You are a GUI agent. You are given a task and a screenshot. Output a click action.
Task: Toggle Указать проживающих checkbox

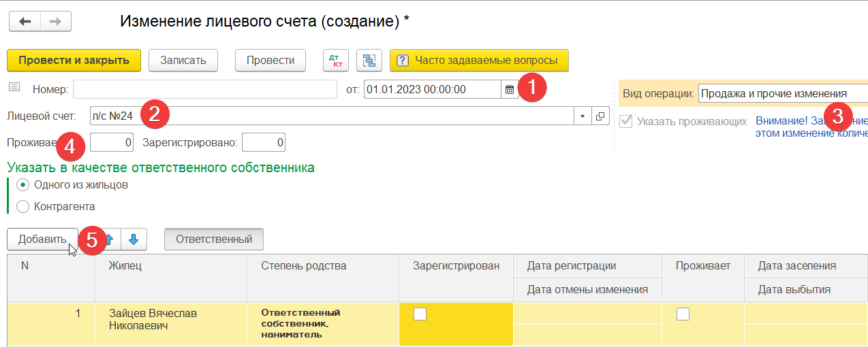(x=625, y=122)
